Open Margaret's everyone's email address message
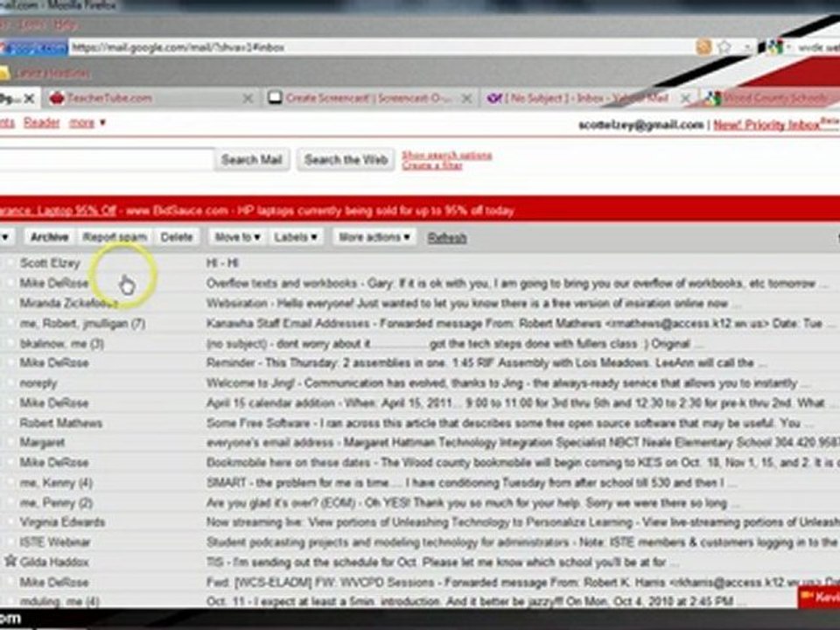The width and height of the screenshot is (840, 630). pos(420,443)
